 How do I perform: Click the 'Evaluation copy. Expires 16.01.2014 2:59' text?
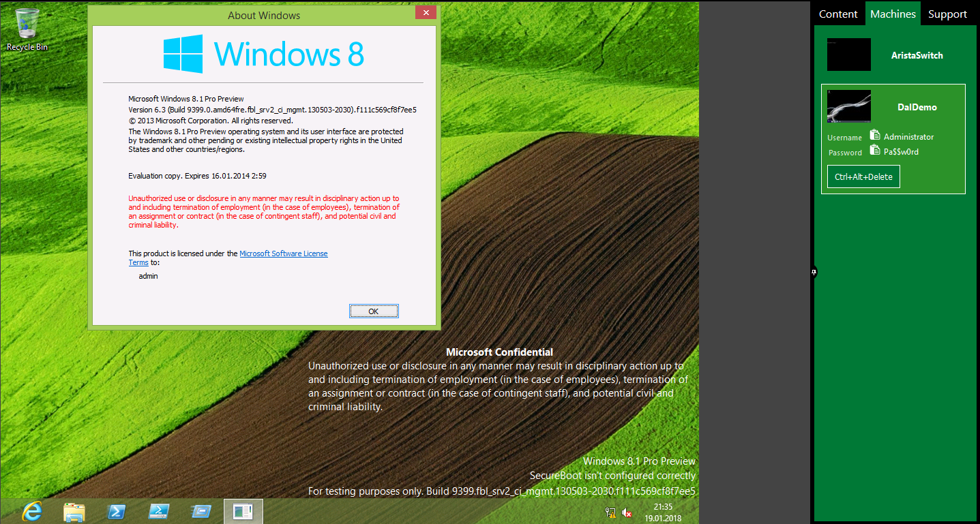197,176
